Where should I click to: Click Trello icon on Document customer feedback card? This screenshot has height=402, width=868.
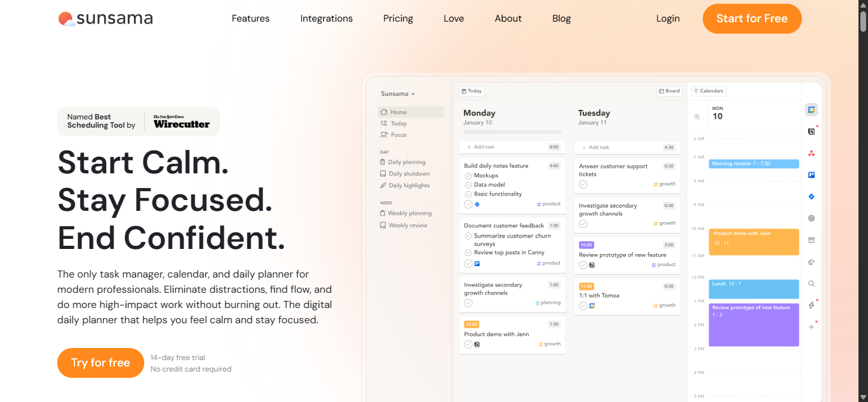[x=477, y=264]
